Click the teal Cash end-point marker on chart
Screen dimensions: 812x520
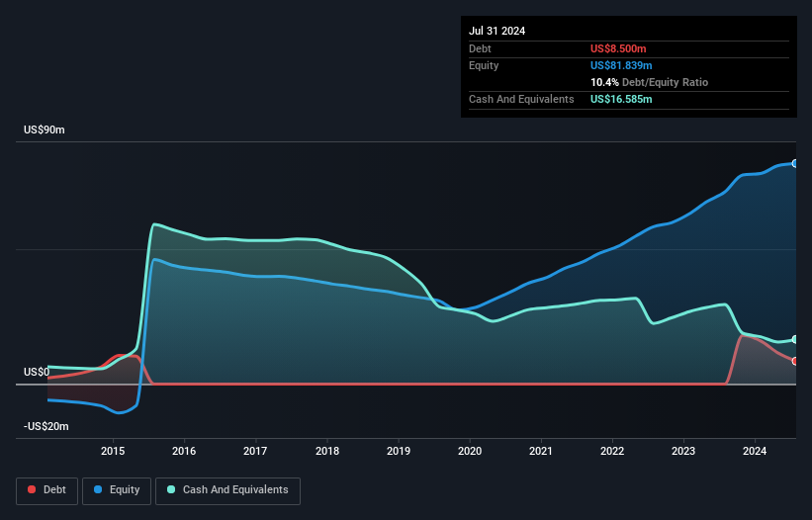[795, 339]
